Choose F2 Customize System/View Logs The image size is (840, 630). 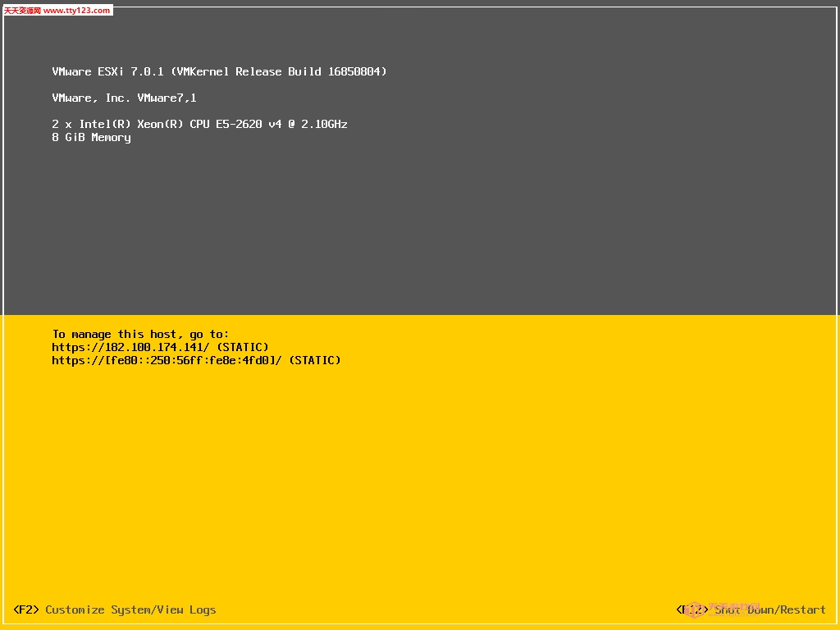pos(115,609)
